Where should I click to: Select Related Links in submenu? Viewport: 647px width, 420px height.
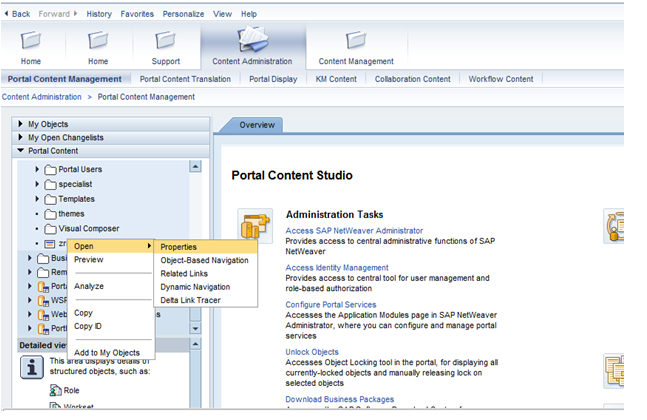point(184,274)
